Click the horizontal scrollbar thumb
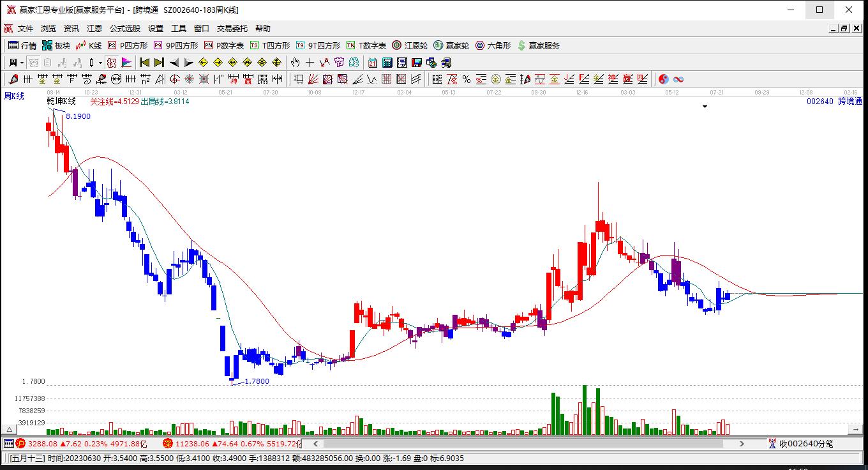This screenshot has height=470, width=868. (523, 443)
